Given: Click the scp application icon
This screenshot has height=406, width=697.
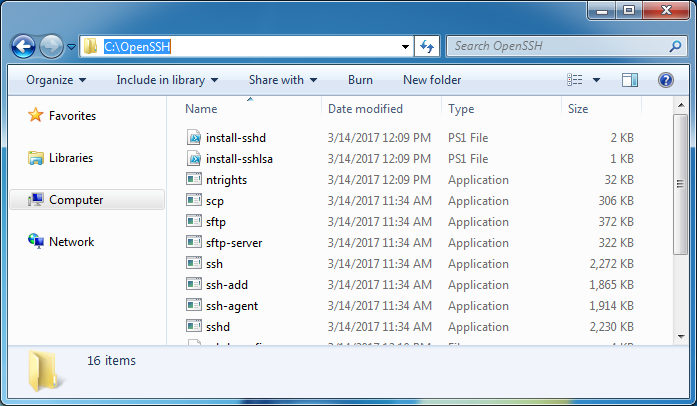Looking at the screenshot, I should pos(194,200).
